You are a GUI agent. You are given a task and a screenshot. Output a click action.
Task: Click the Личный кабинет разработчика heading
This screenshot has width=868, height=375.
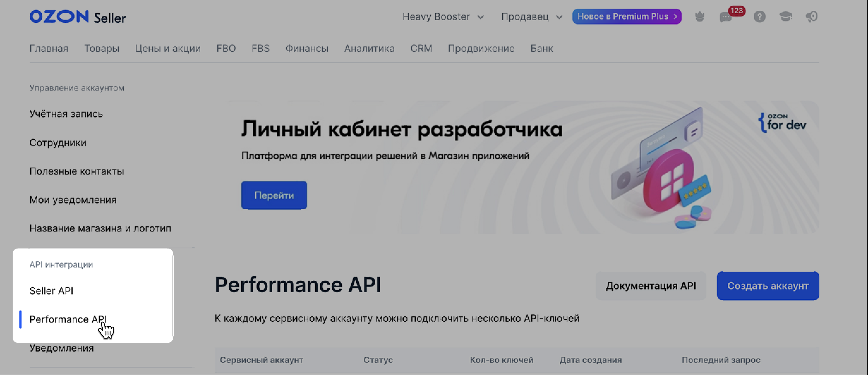[402, 130]
